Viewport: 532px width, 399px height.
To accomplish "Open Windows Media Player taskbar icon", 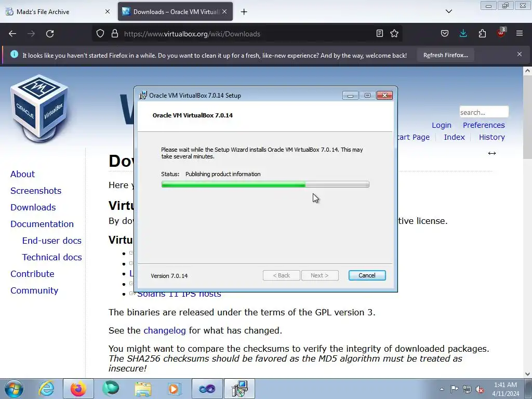I will click(x=175, y=389).
